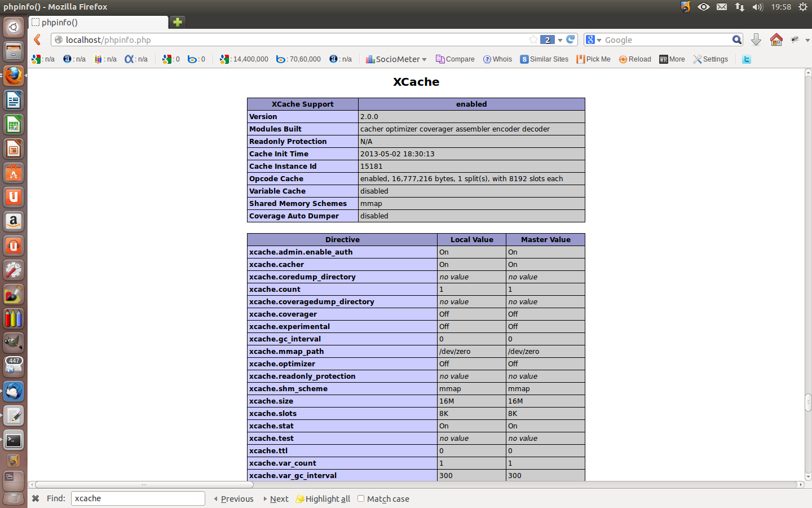Image resolution: width=812 pixels, height=508 pixels.
Task: Open dropdown arrow beside the 2 badge
Action: [560, 40]
